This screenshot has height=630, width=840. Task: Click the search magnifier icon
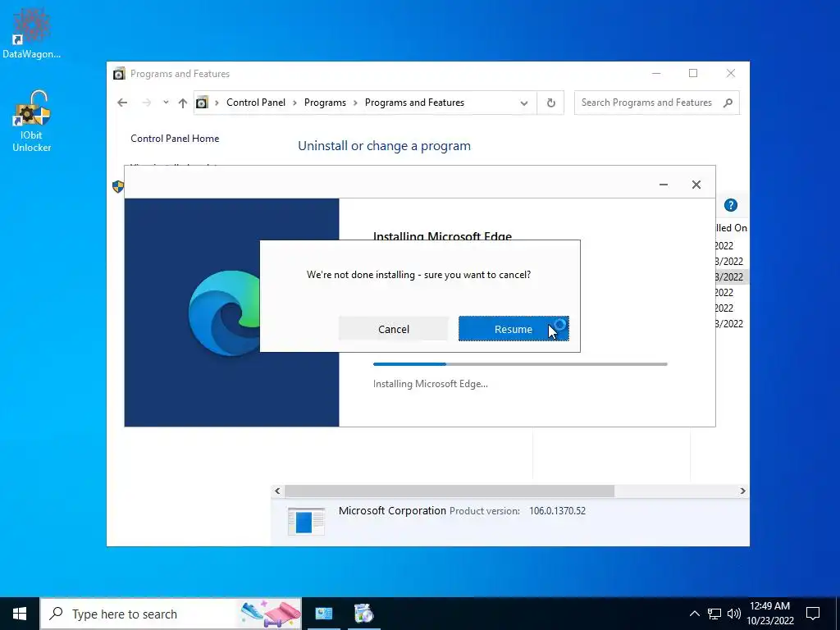(728, 103)
